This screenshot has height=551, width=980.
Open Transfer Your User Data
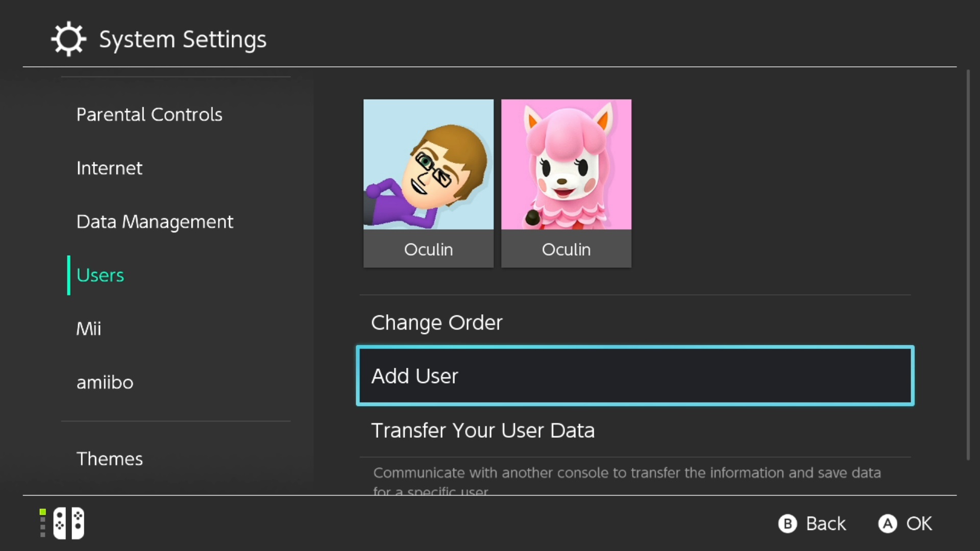click(483, 430)
